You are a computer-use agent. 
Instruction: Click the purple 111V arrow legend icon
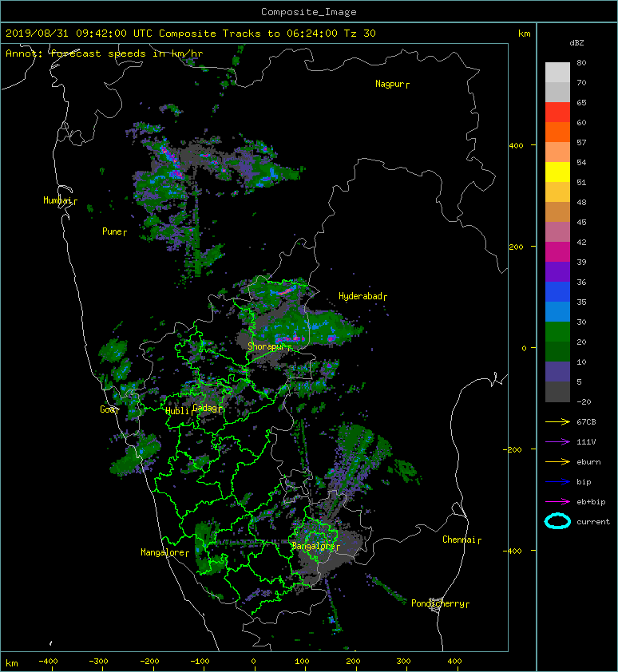(x=557, y=442)
